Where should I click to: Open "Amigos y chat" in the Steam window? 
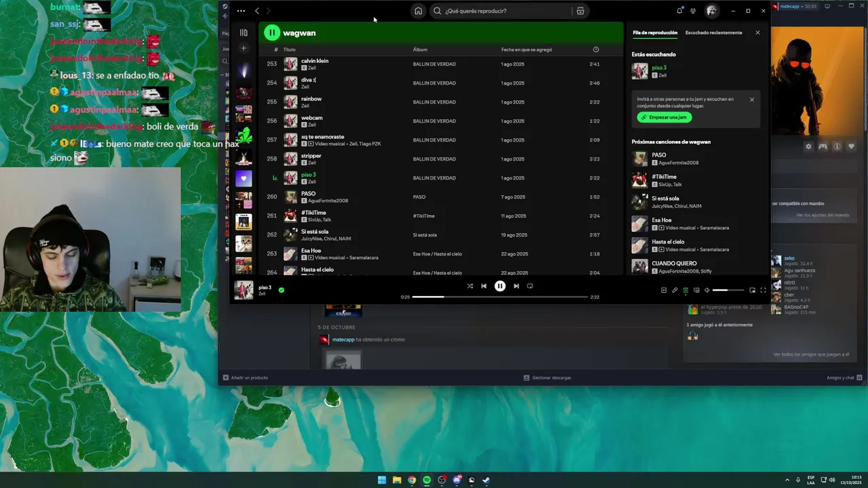pos(844,378)
